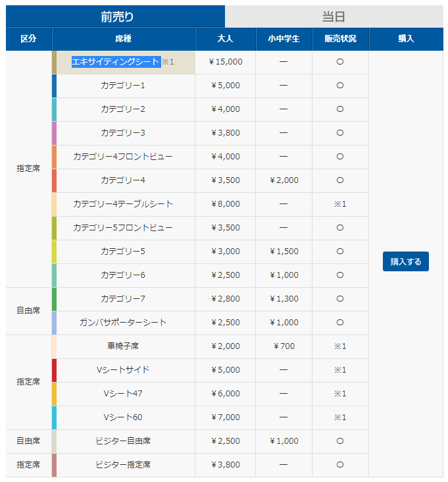
Task: Select the Vシート60 seat type cell
Action: [123, 417]
